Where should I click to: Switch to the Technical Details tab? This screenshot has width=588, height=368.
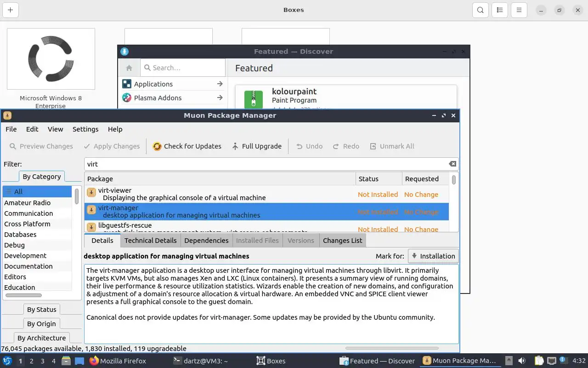[150, 241]
